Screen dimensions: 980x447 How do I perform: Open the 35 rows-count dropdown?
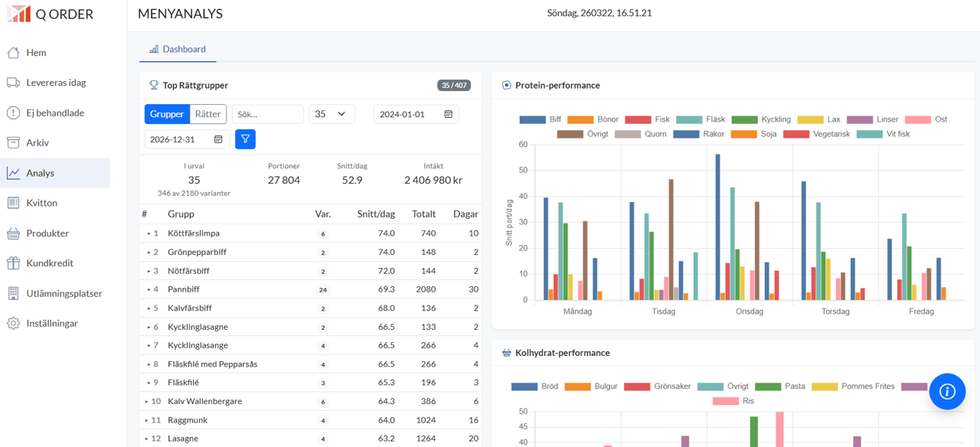click(332, 114)
